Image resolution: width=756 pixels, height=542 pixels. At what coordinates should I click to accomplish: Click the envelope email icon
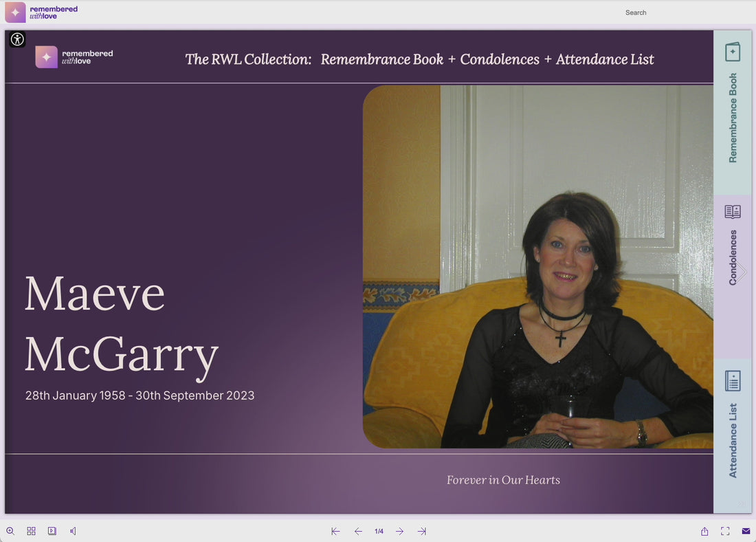[x=746, y=531]
